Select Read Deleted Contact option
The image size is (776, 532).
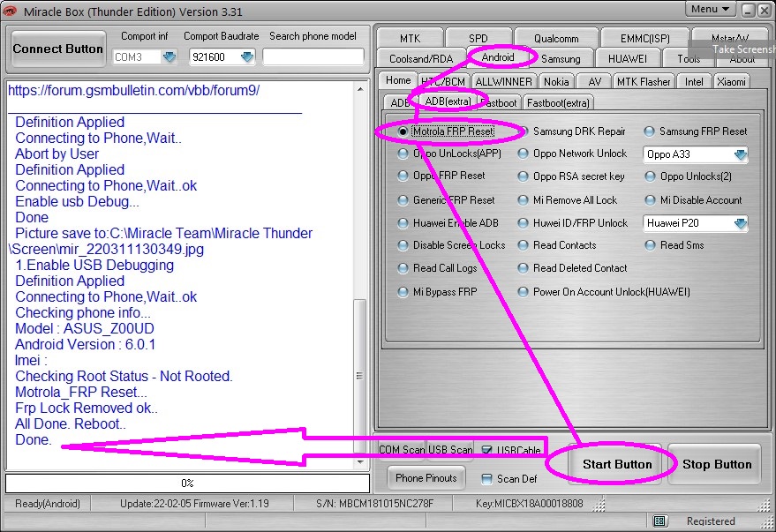tap(523, 268)
